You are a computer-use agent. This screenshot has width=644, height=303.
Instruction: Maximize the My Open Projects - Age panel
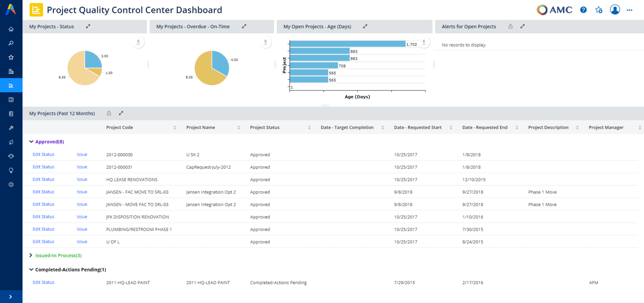tap(365, 27)
